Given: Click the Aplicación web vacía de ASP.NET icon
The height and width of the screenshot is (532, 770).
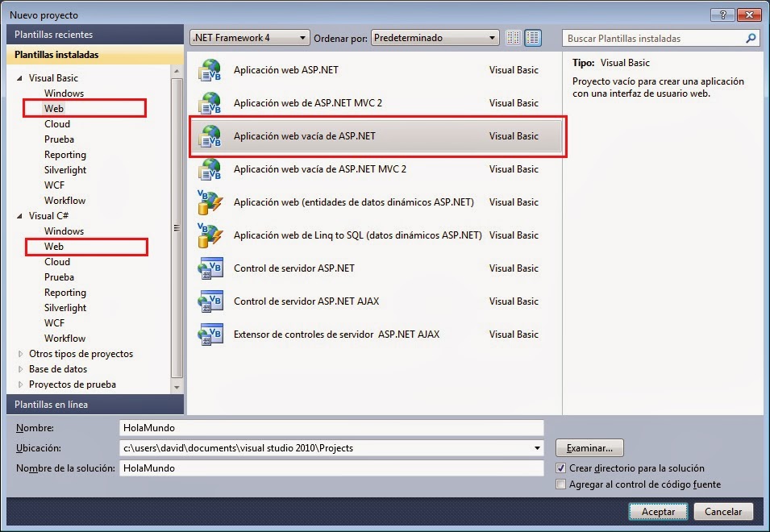Looking at the screenshot, I should coord(210,136).
